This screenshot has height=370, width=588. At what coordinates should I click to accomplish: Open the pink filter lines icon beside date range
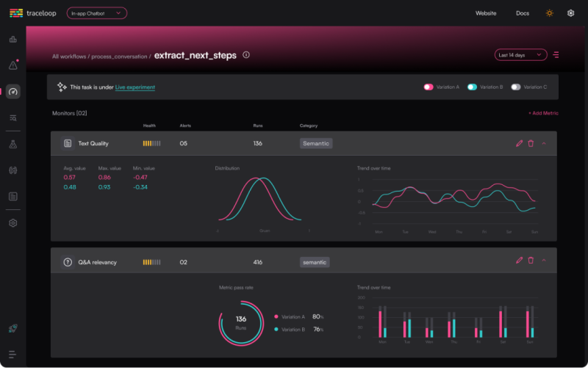[556, 55]
